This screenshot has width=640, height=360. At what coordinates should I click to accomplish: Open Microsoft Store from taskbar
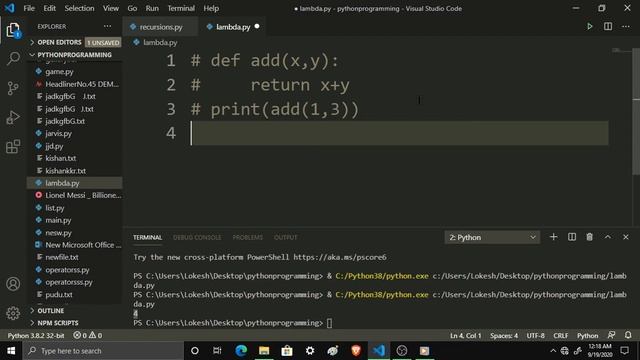(287, 351)
